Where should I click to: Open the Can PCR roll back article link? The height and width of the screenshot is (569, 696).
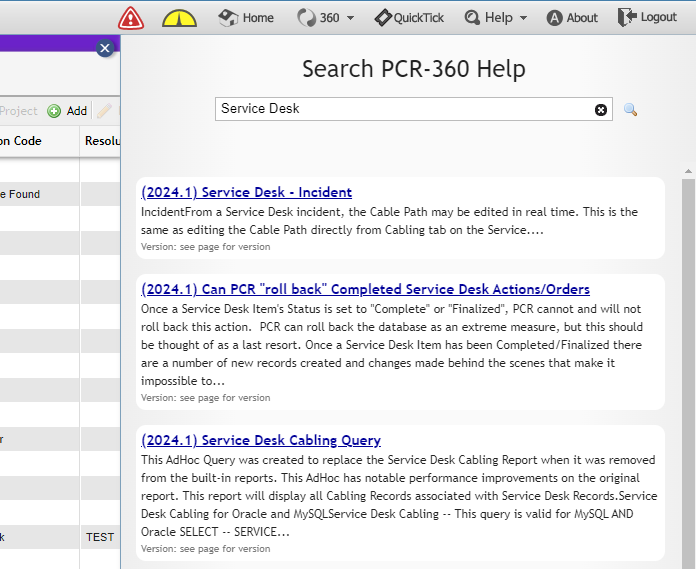[365, 289]
